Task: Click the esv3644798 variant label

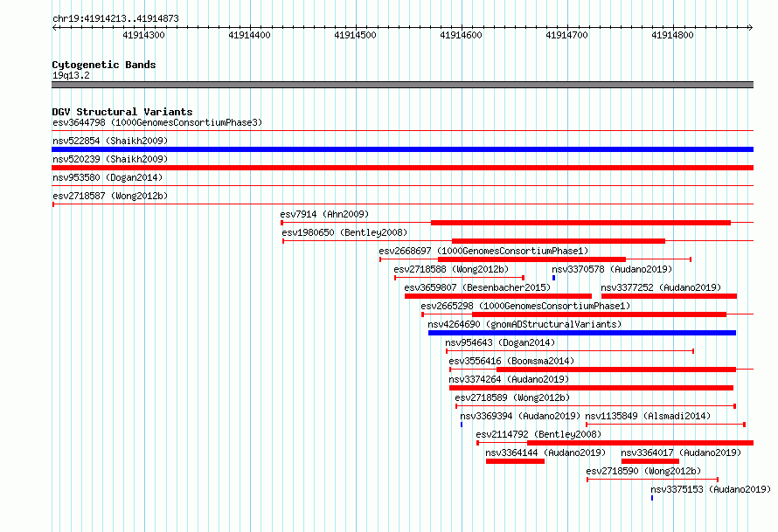Action: coord(157,122)
